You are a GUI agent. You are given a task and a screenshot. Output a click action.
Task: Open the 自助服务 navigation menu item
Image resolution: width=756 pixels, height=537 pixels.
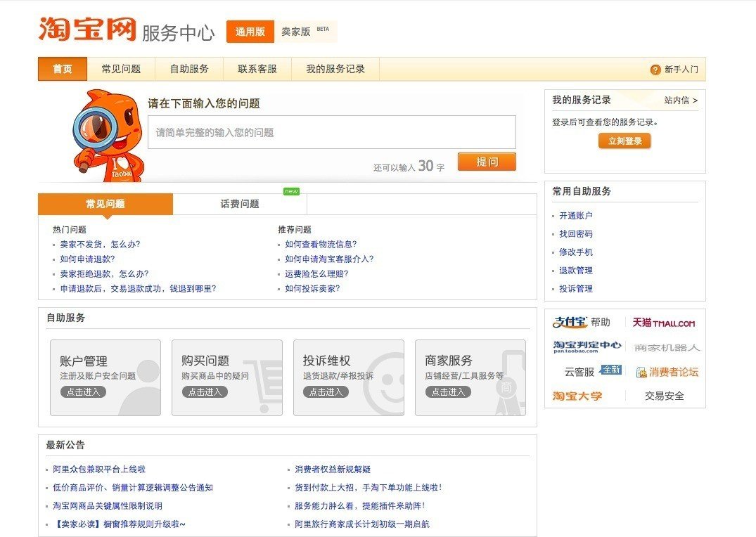[x=189, y=69]
